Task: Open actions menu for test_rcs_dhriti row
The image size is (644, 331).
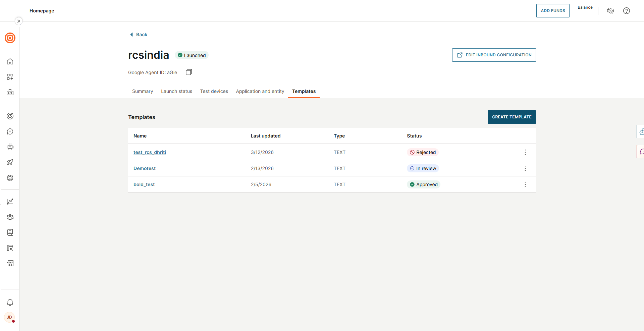Action: (525, 152)
